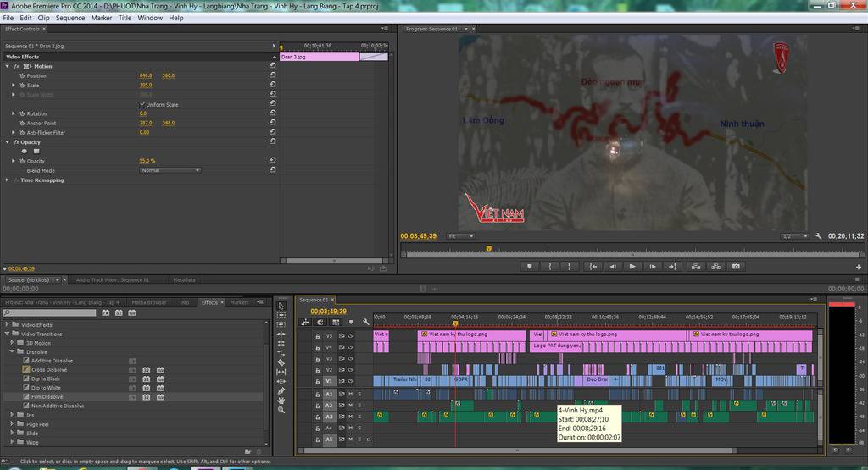Play the sequence in Program monitor
The width and height of the screenshot is (868, 470).
point(632,267)
